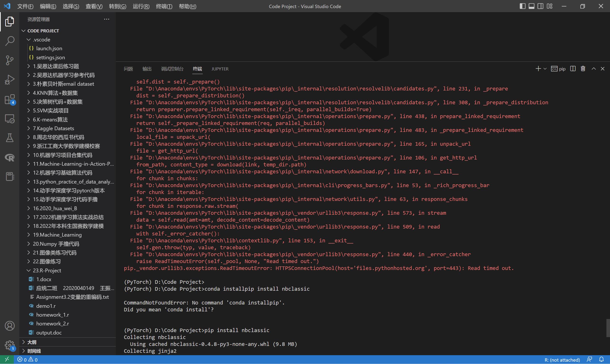Expand the 4.KNN算法+数据集 folder
The width and height of the screenshot is (610, 364).
(x=67, y=93)
